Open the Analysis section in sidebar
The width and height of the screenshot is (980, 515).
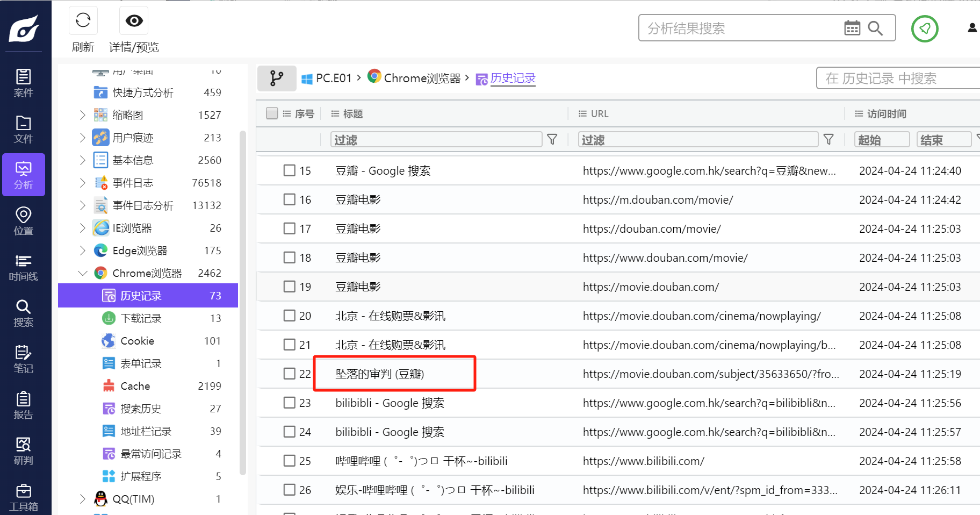pos(24,175)
